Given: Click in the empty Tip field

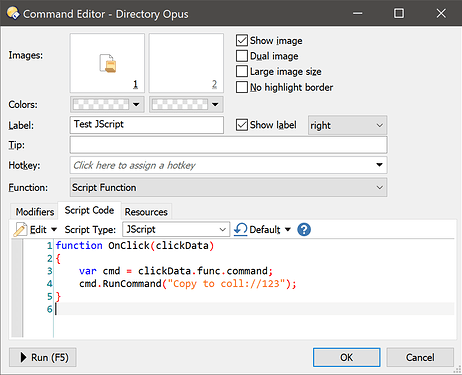Looking at the screenshot, I should point(228,145).
